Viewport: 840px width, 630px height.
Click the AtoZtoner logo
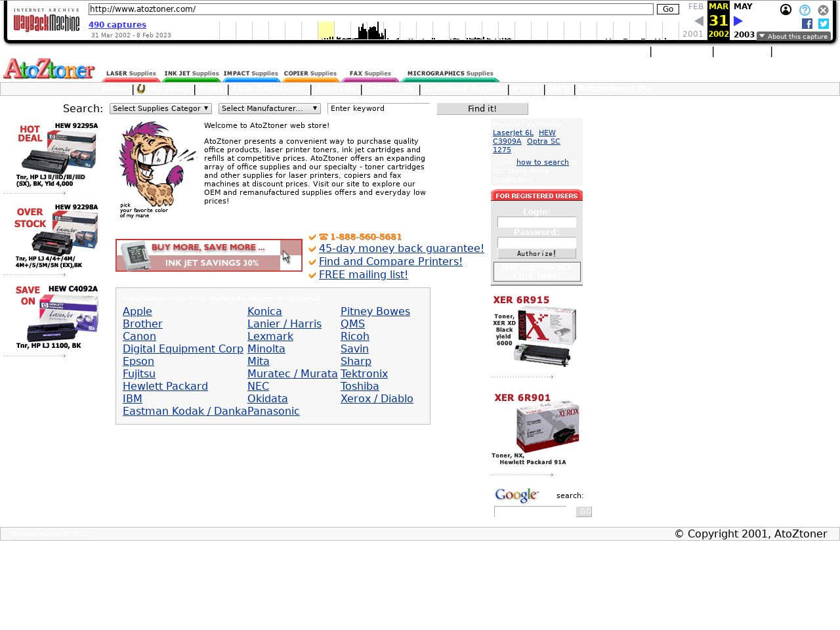coord(49,69)
